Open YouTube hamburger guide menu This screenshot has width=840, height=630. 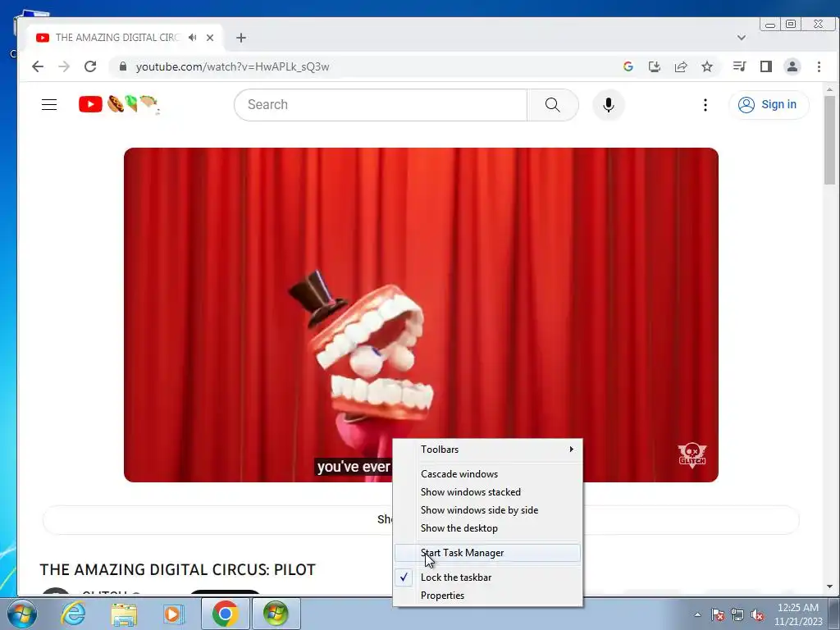pos(49,104)
